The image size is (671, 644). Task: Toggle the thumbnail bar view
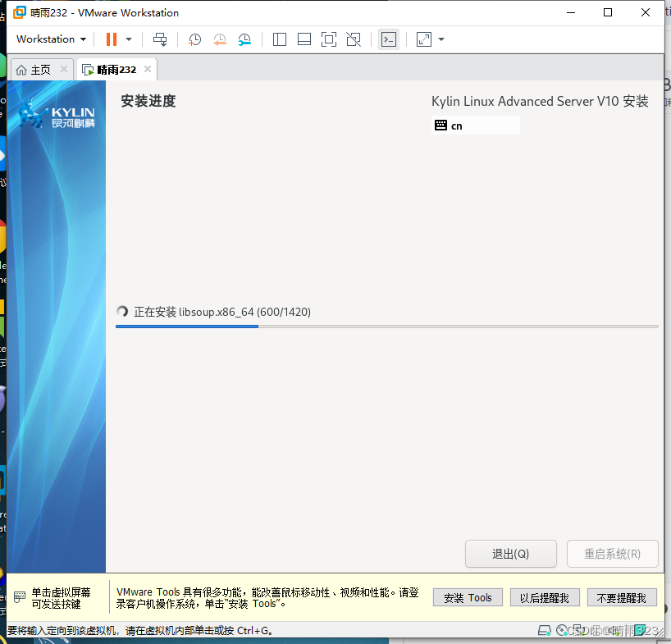(x=304, y=39)
